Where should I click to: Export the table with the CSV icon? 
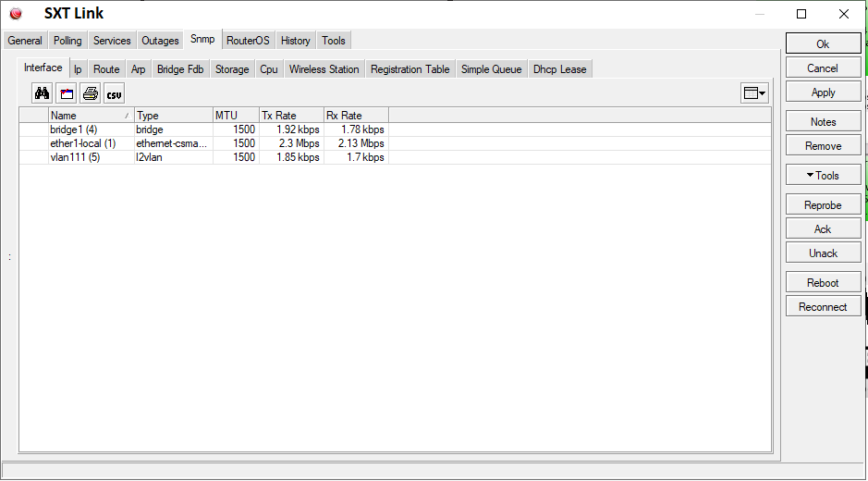point(114,93)
